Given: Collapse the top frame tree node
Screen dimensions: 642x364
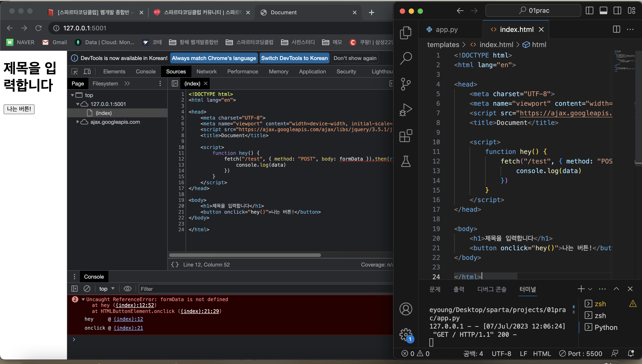Looking at the screenshot, I should [x=72, y=95].
